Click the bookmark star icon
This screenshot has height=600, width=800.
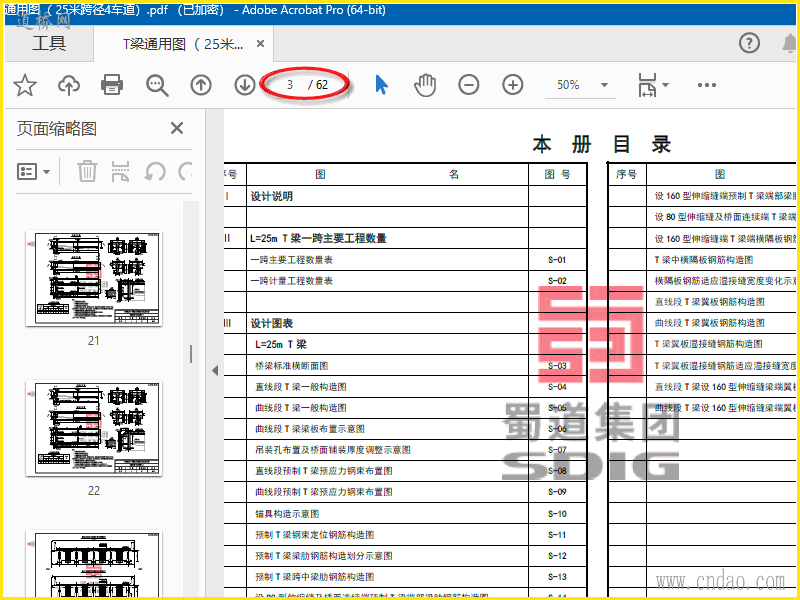24,85
